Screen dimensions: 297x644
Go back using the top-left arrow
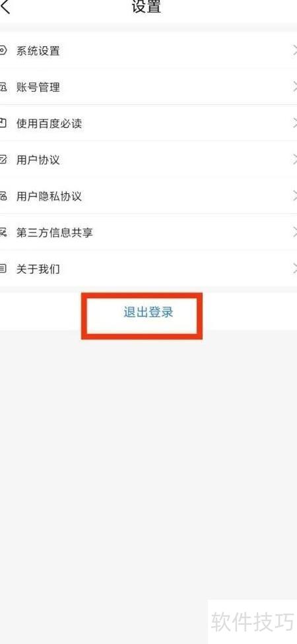tap(5, 6)
